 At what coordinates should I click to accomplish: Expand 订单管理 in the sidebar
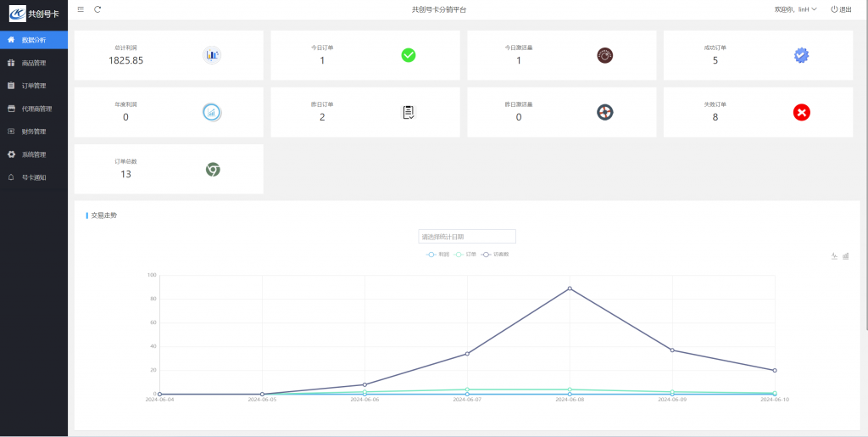click(34, 86)
